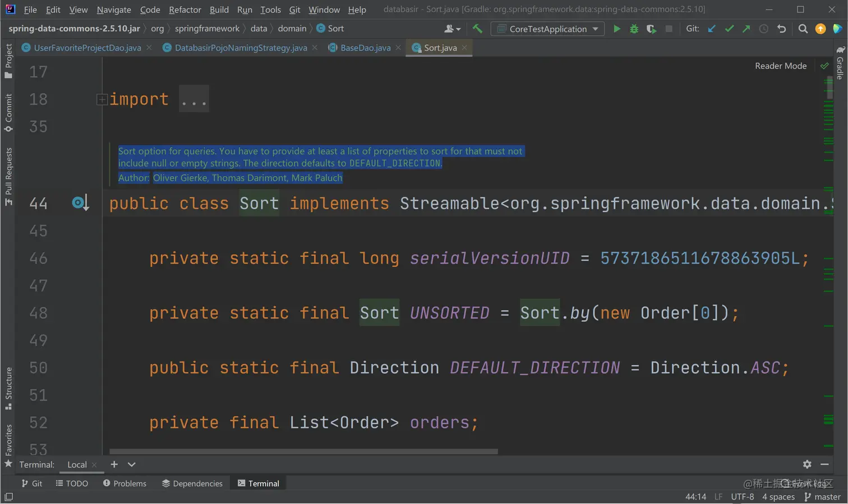Build the project with the hammer icon
Viewport: 848px width, 504px height.
477,29
